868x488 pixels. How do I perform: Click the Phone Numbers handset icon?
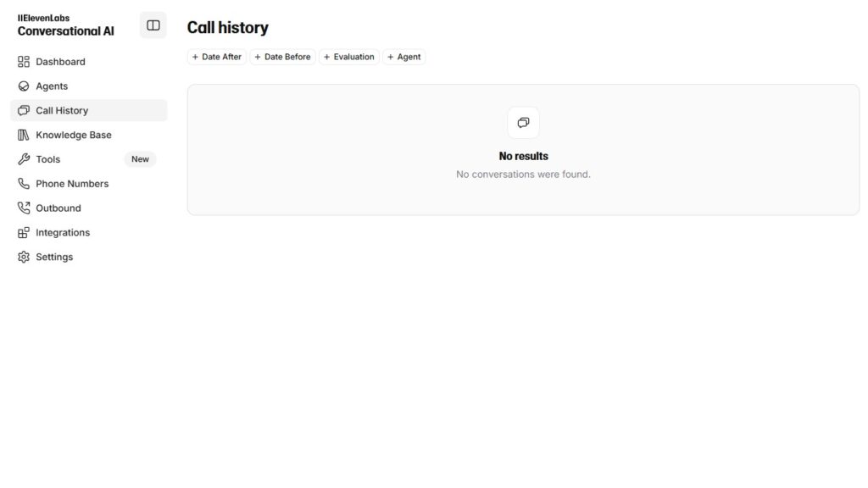pyautogui.click(x=23, y=184)
